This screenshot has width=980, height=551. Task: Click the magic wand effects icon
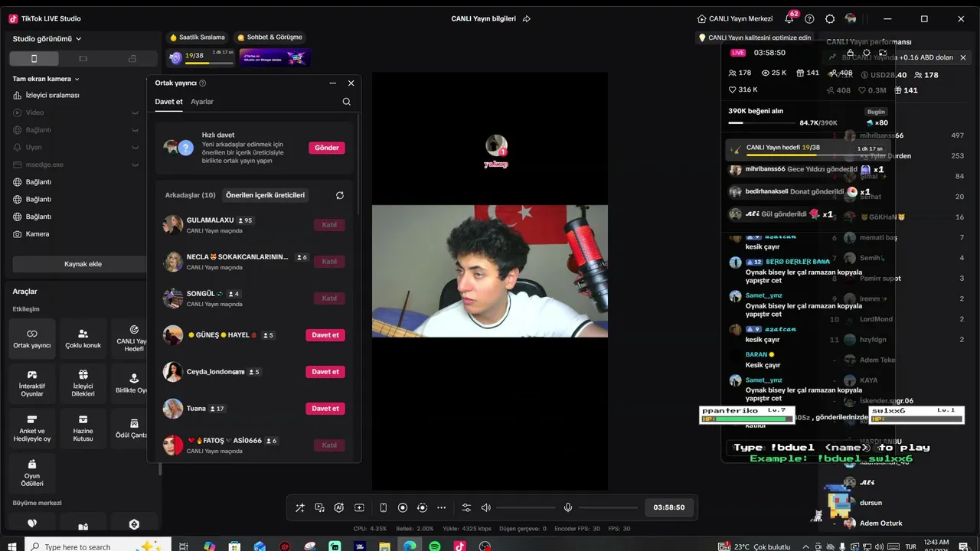pos(299,507)
